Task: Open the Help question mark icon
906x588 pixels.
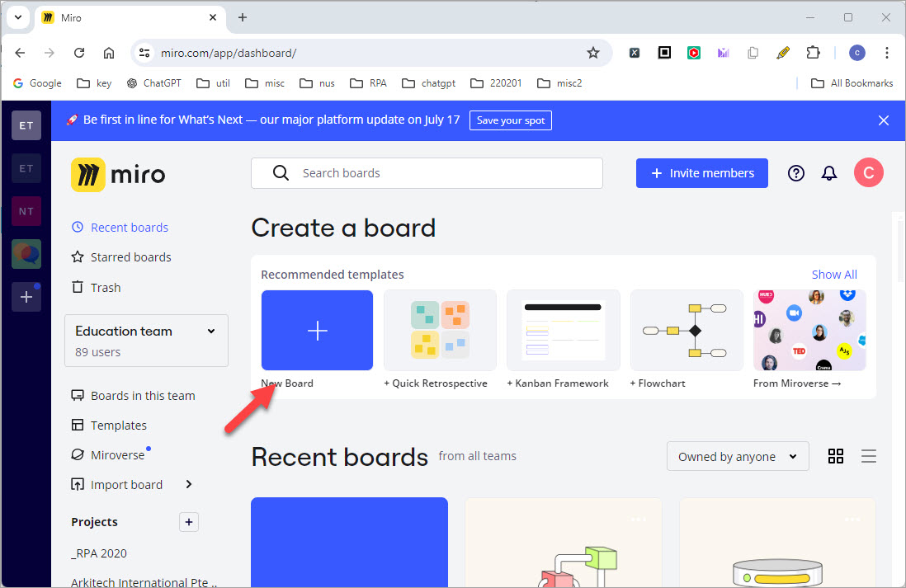Action: click(795, 173)
